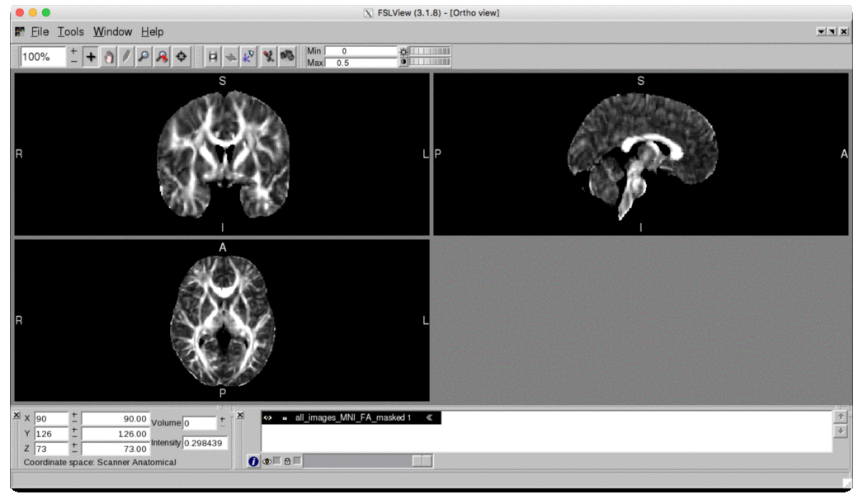Collapse the all_images_MNI_FA_masked layer double-chevron
Screen dimensions: 863x504
coord(429,417)
